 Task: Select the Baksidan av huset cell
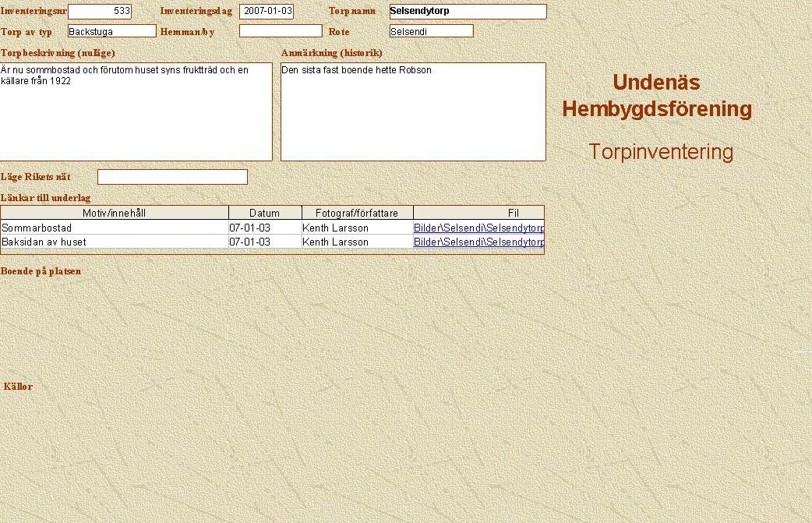115,242
